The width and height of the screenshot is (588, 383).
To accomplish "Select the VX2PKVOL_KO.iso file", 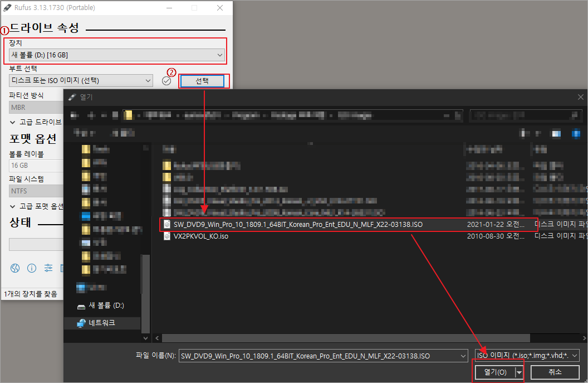I will pos(201,236).
